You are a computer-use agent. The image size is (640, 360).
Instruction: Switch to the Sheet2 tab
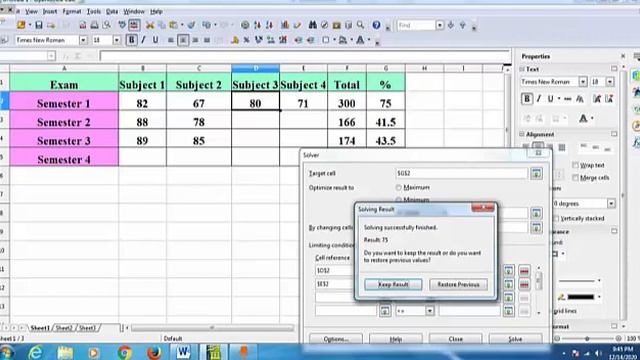coord(64,328)
